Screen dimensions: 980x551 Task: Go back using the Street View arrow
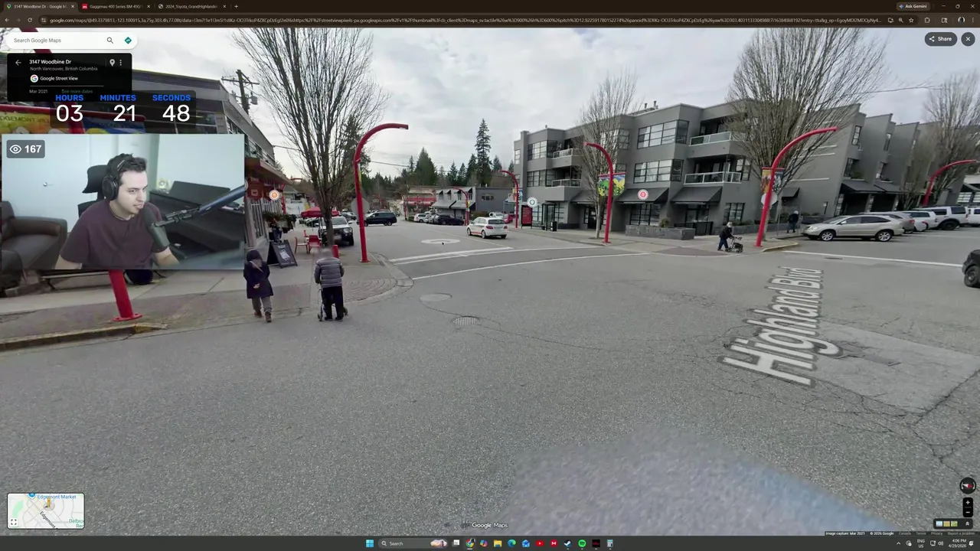(18, 63)
